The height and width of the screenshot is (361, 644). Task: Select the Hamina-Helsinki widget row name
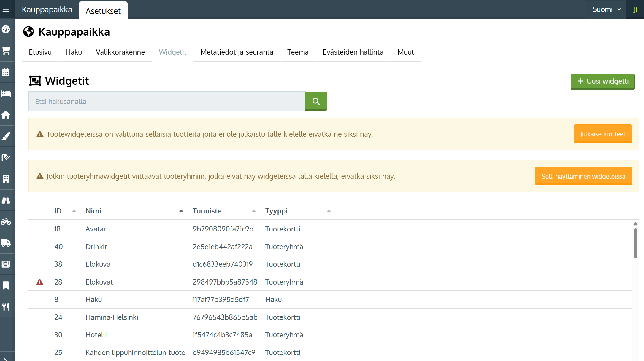coord(112,317)
